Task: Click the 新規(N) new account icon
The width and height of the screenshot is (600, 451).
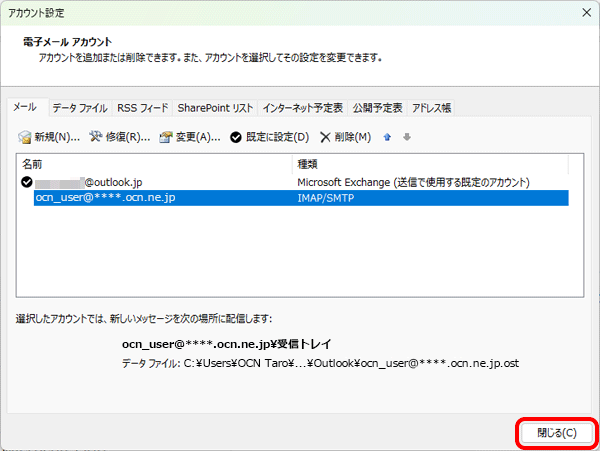Action: (x=25, y=137)
